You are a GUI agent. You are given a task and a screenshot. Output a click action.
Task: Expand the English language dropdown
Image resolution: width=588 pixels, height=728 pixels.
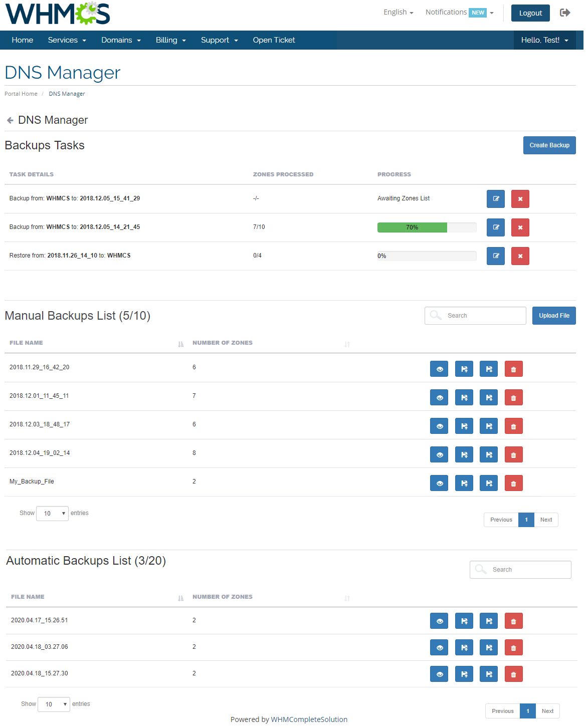coord(398,12)
